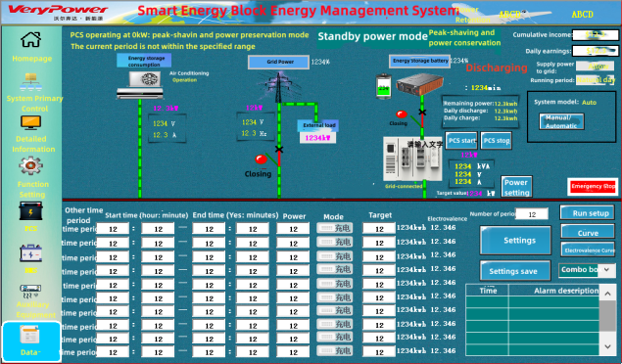
Task: Open the BMS battery icon
Action: pyautogui.click(x=31, y=253)
